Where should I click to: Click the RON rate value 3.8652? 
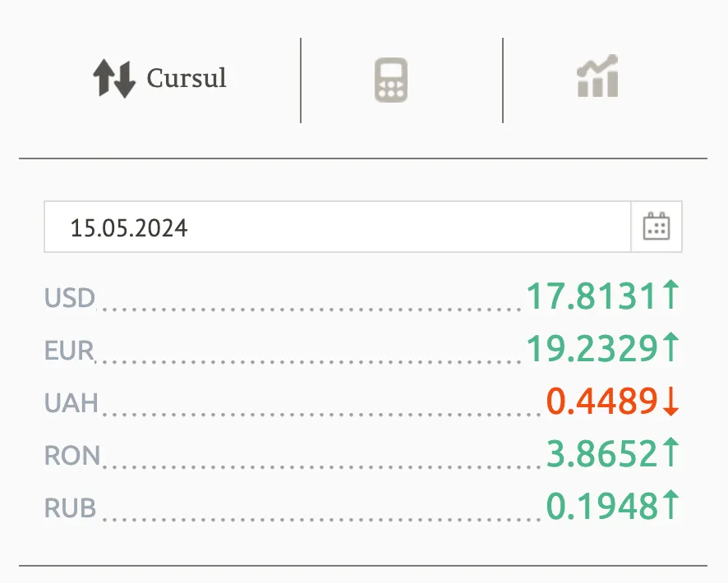602,453
